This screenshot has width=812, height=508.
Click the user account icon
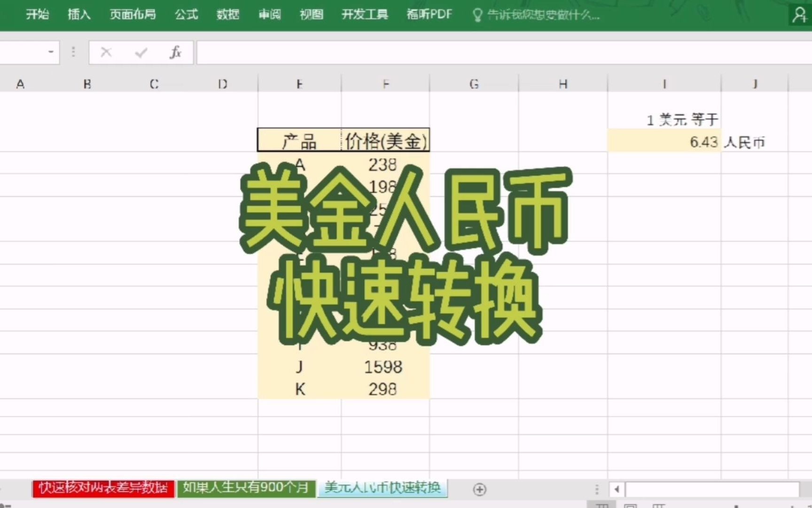point(799,15)
